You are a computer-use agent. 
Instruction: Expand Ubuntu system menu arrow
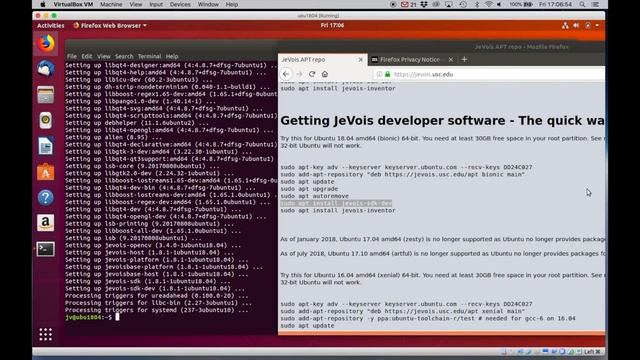coord(597,26)
